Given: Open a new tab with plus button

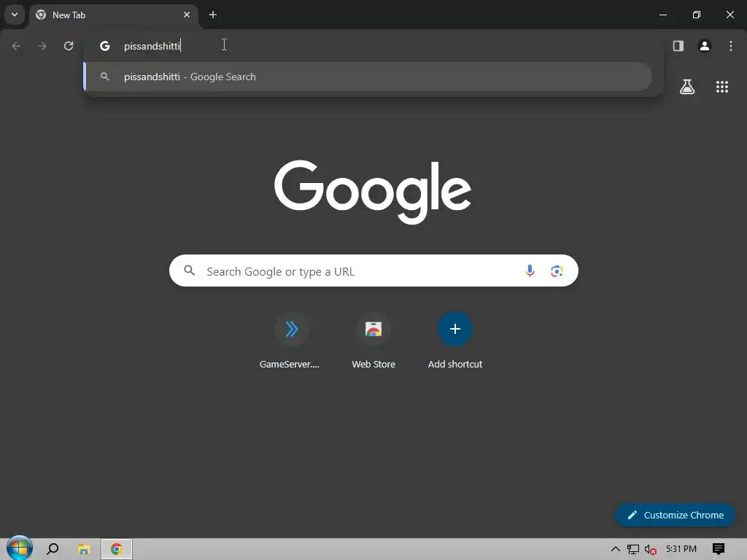Looking at the screenshot, I should [213, 15].
